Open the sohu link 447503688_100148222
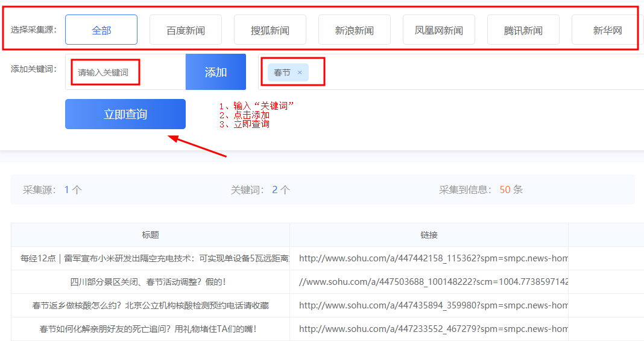644x341 pixels. [x=434, y=282]
